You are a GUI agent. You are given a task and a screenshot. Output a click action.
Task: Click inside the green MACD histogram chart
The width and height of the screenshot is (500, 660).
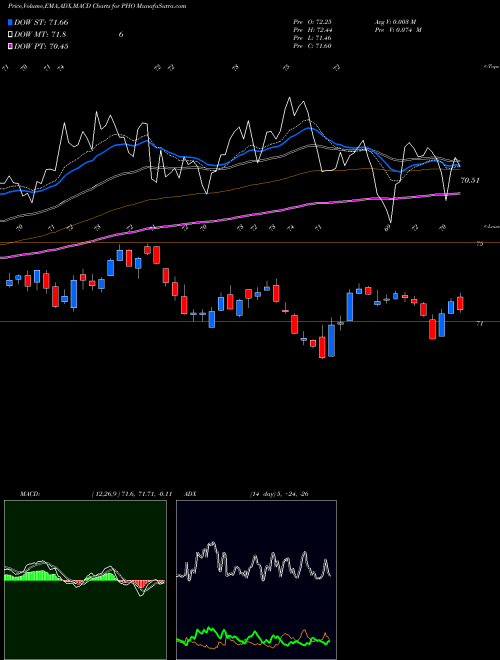click(x=85, y=580)
